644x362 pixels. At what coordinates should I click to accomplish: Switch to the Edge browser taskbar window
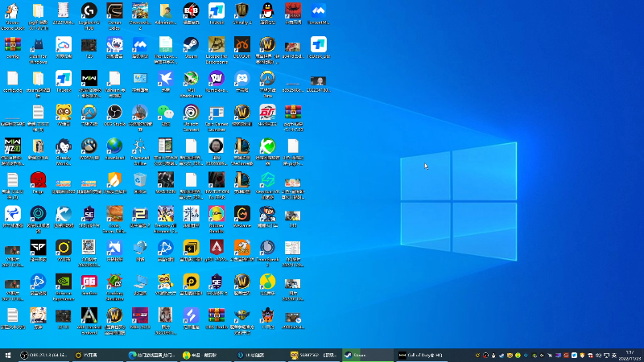[x=152, y=356]
